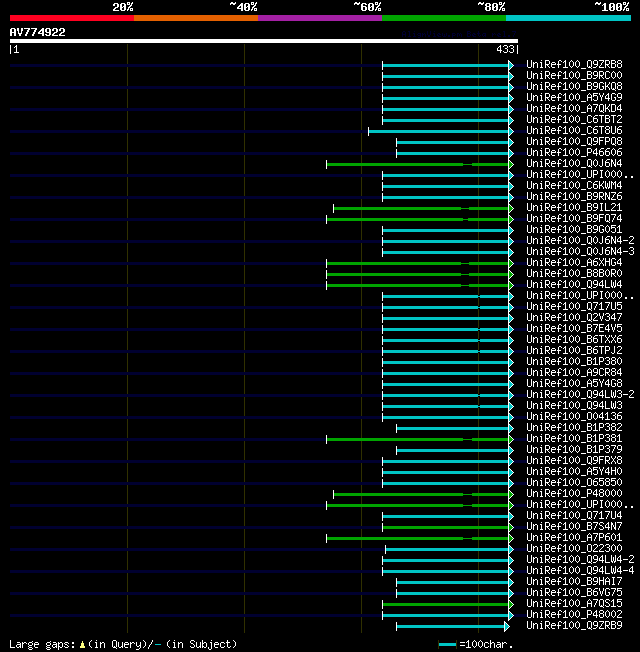Open hit UniRef100_Q9ZRB8
This screenshot has height=652, width=640.
[x=574, y=64]
